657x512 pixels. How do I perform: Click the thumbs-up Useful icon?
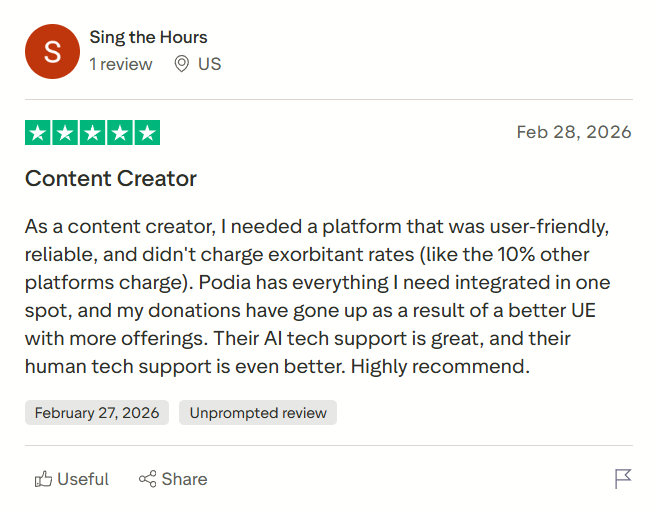tap(43, 479)
